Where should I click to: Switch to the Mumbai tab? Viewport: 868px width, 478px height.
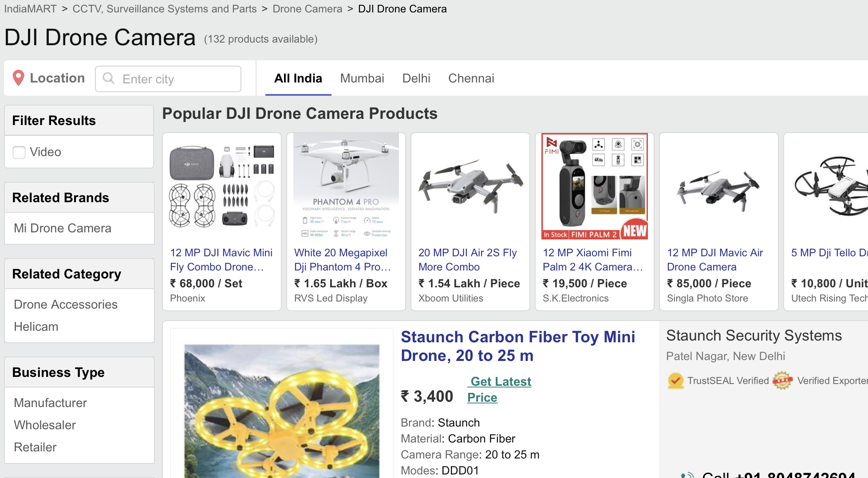(362, 78)
